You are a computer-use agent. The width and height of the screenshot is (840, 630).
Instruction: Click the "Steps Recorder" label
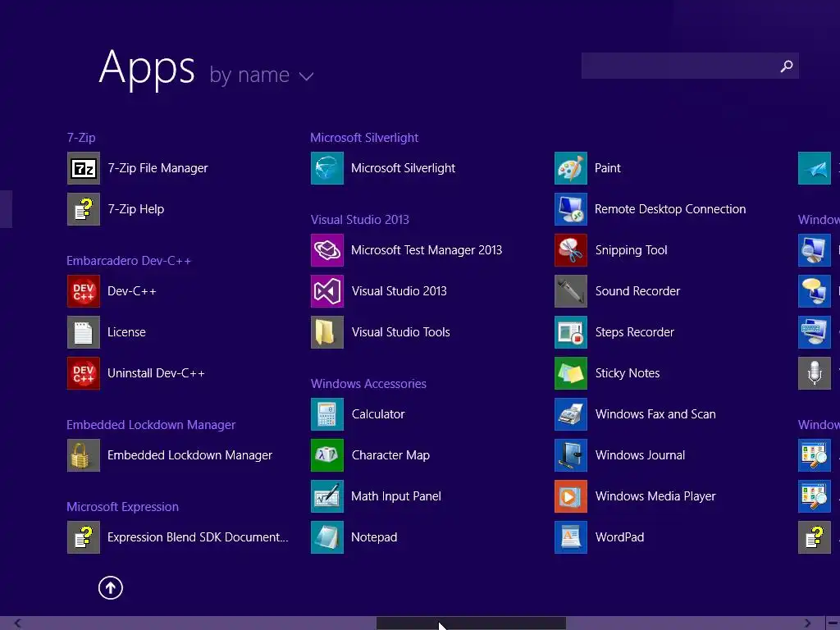[634, 332]
